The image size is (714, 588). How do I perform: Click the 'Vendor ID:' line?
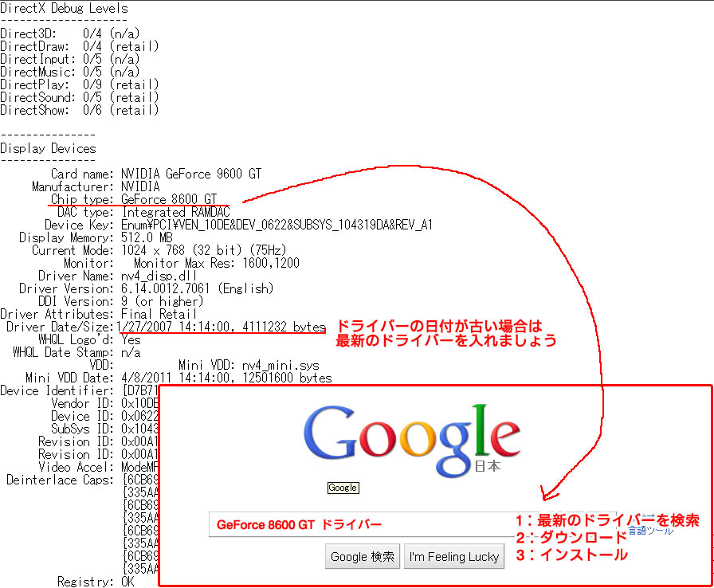click(x=104, y=403)
